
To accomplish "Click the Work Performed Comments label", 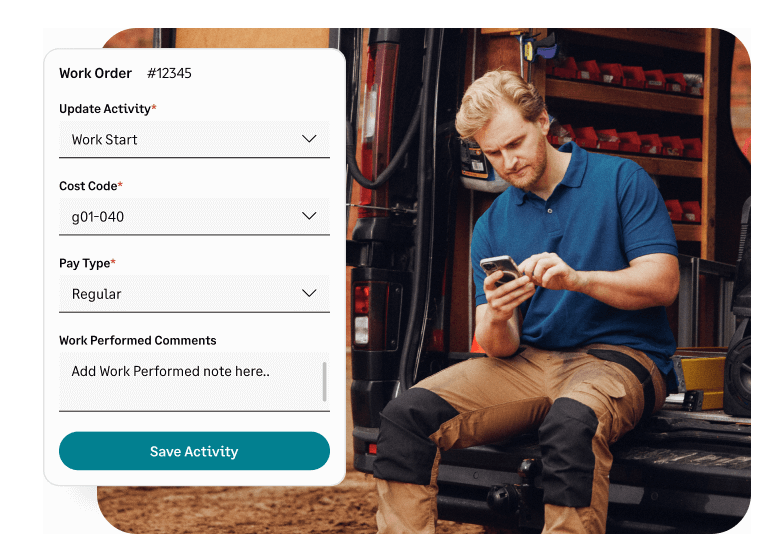I will tap(138, 341).
